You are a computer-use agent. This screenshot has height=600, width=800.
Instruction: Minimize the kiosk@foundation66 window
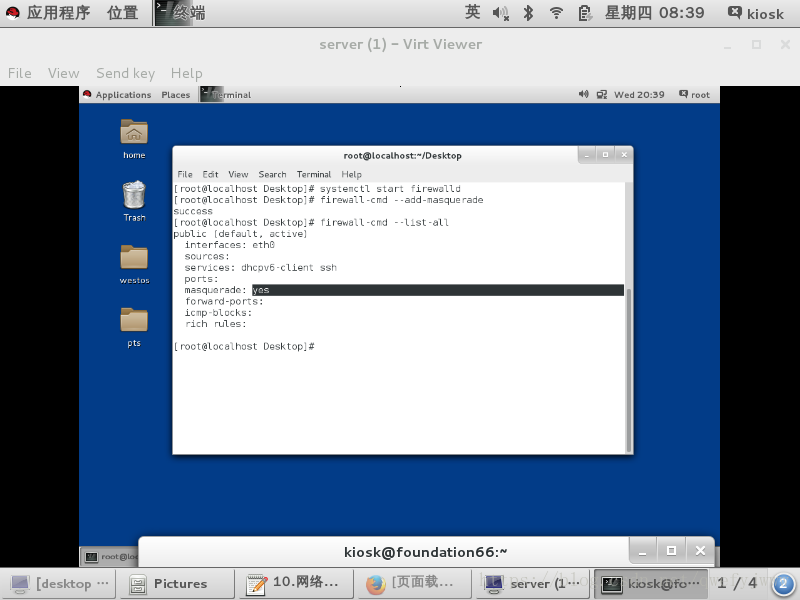pos(643,551)
